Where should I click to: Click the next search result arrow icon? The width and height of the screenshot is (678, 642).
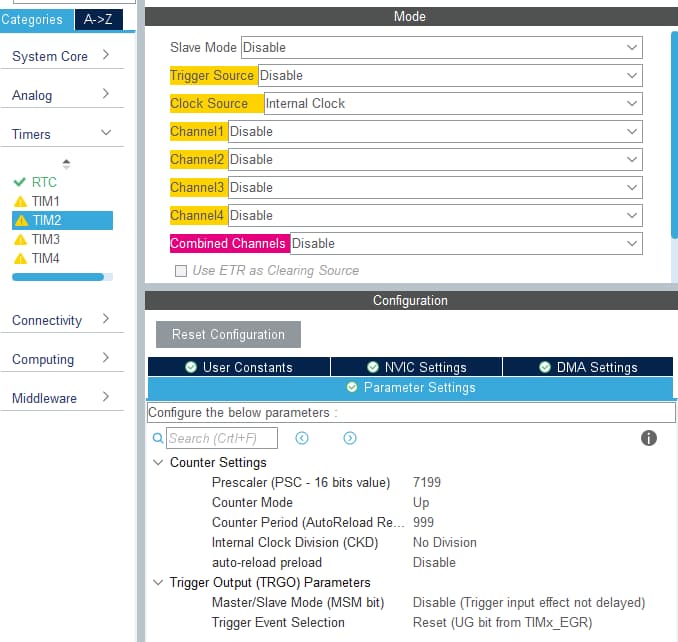(350, 438)
